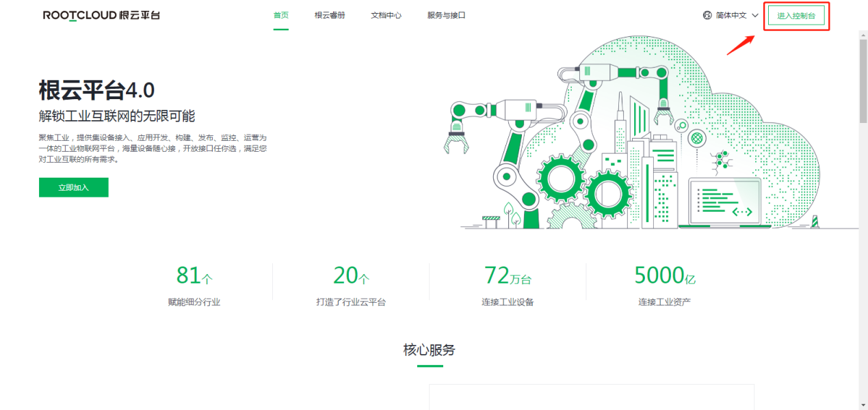The image size is (868, 410).
Task: Expand the 简体中文 language dropdown arrow
Action: pos(755,15)
